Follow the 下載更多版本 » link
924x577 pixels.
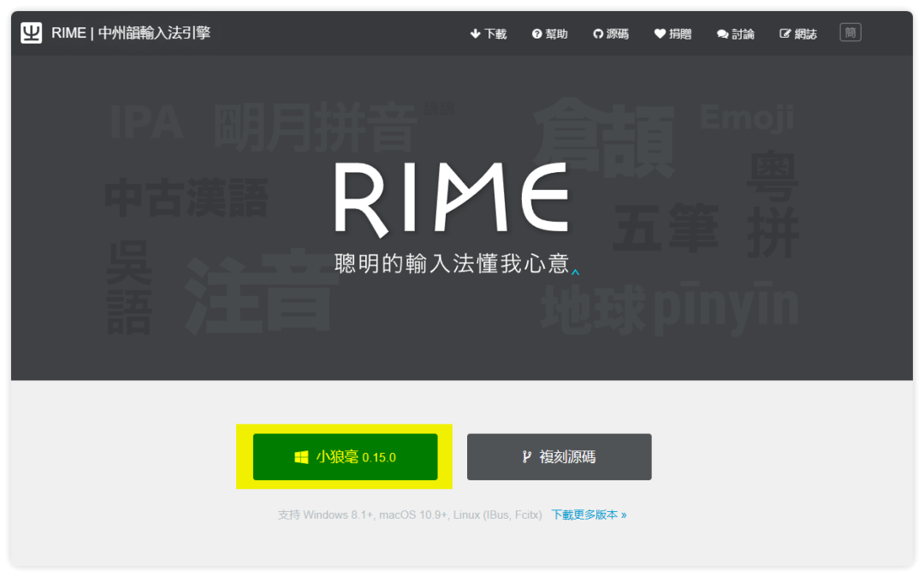click(x=589, y=515)
